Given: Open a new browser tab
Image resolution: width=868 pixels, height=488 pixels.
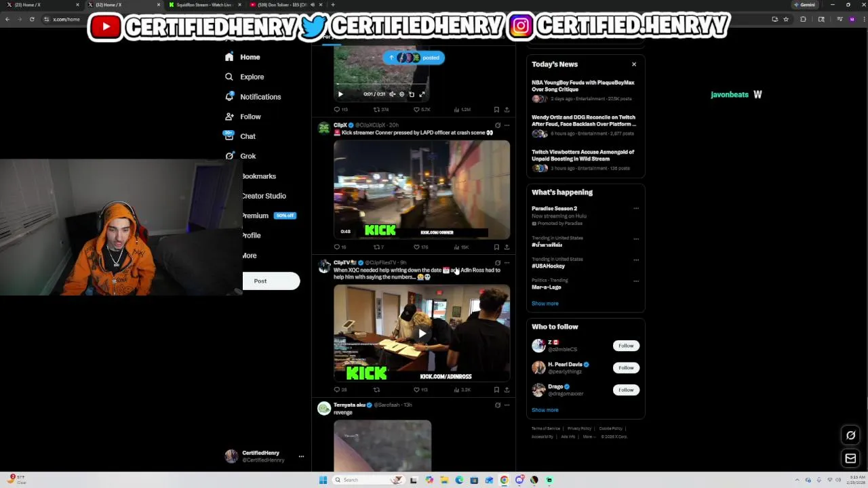Looking at the screenshot, I should (x=332, y=5).
